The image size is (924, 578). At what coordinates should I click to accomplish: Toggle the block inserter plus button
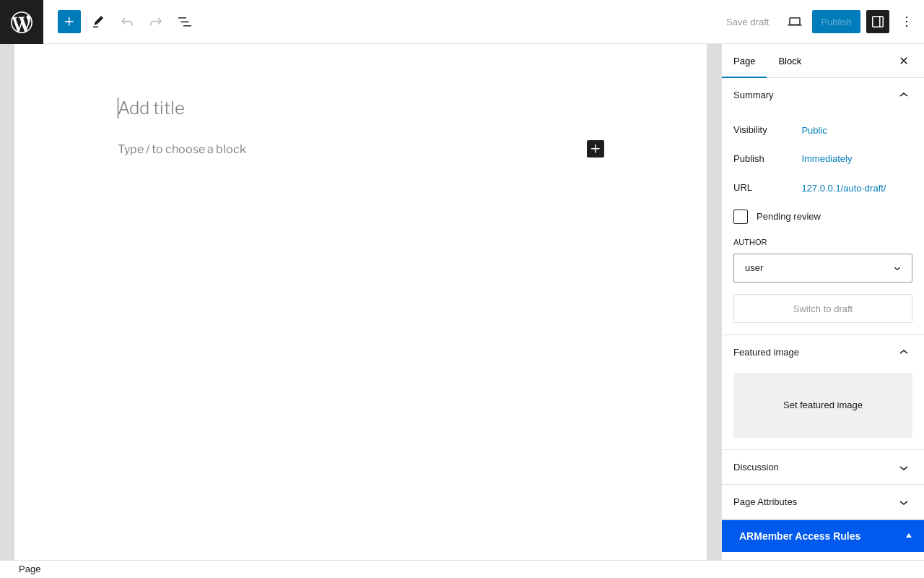click(69, 22)
